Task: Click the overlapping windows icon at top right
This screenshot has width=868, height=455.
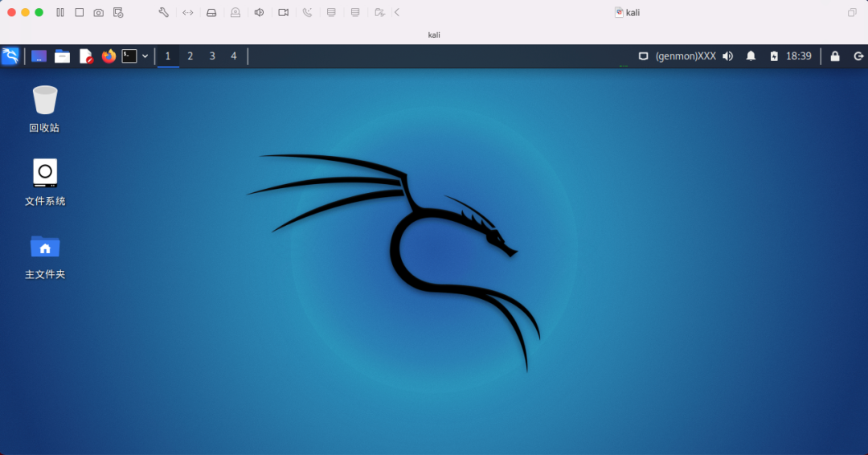Action: click(x=852, y=12)
